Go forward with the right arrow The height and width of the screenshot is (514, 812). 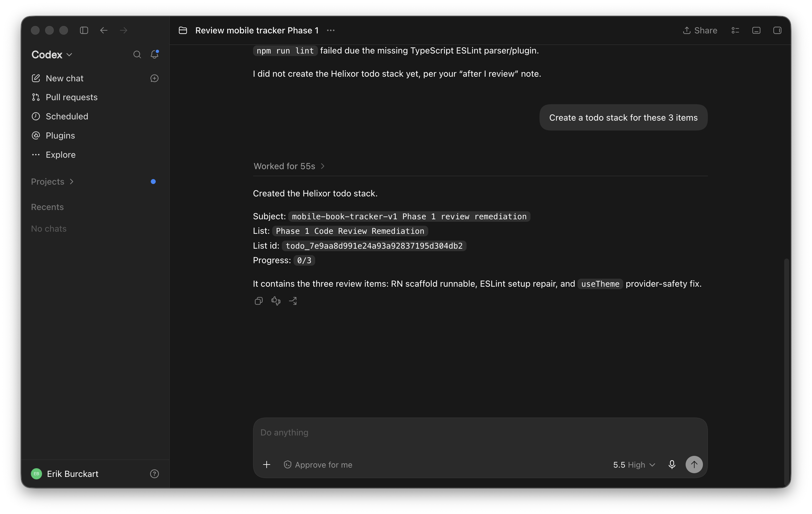click(124, 30)
